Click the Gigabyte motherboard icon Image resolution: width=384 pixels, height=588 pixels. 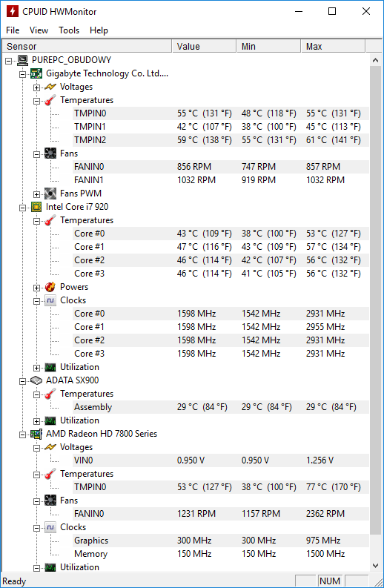(x=36, y=73)
